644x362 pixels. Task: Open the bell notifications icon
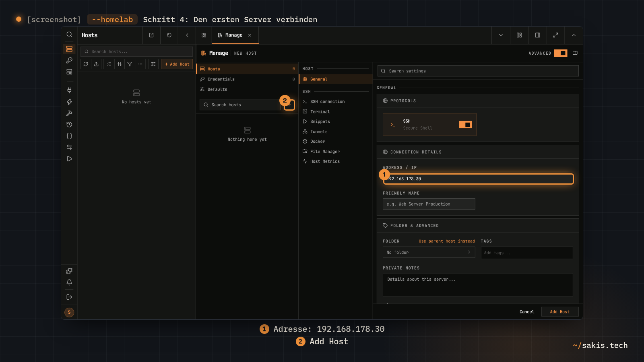(69, 282)
